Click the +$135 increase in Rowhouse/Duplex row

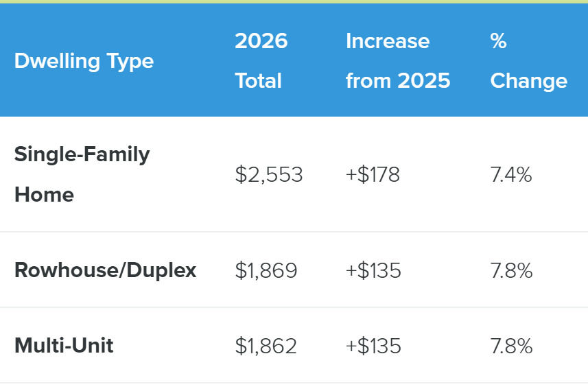(373, 271)
